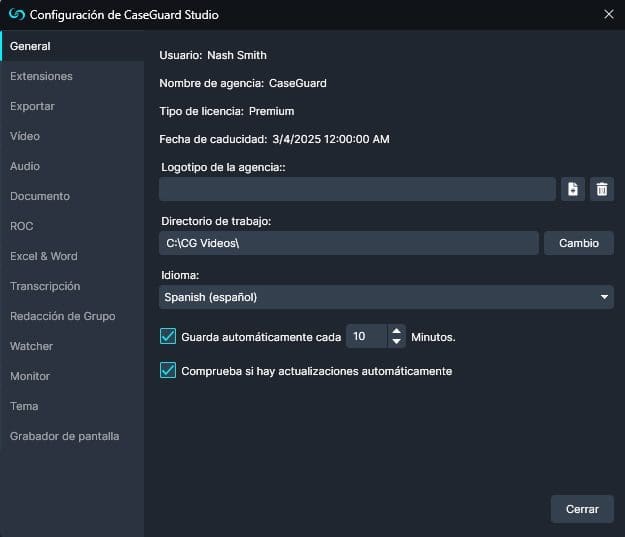Click the Logotipo de la agencia field

click(x=356, y=190)
